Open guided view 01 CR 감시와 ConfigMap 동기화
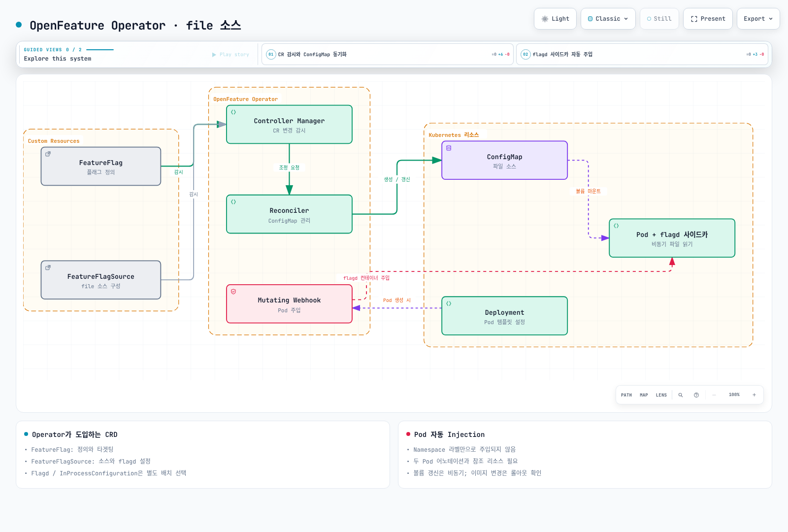 (x=388, y=54)
